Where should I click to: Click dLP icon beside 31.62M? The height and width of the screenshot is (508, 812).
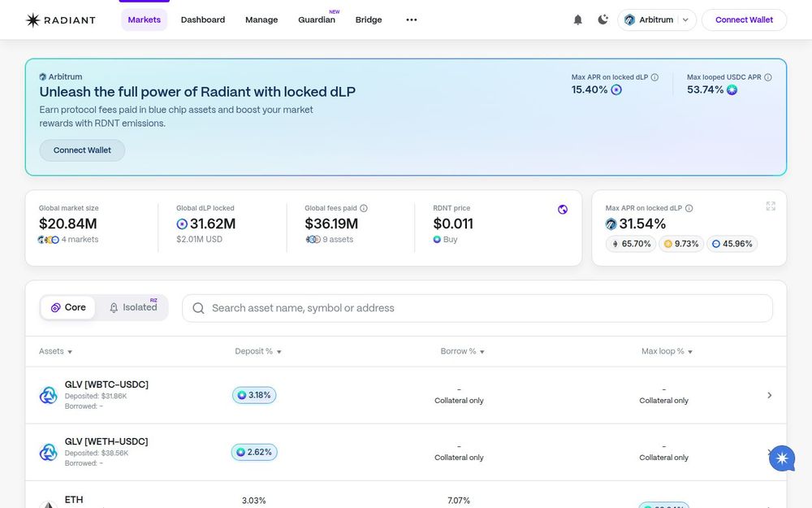182,224
